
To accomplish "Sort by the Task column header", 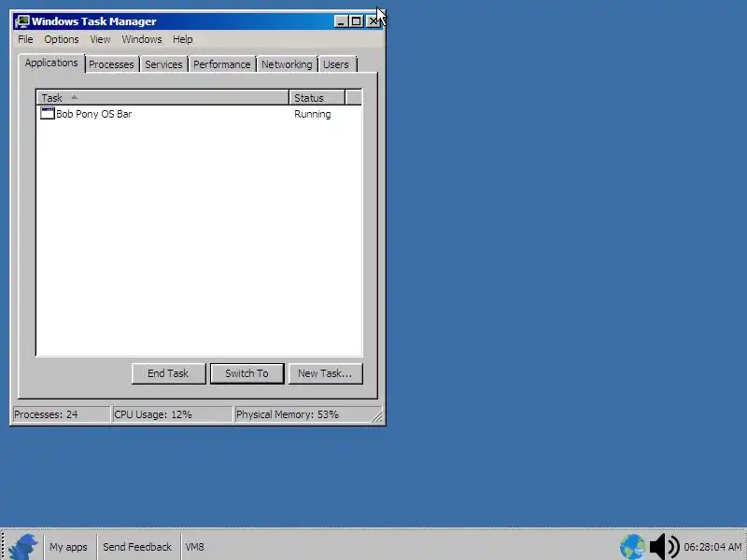I will pos(162,98).
